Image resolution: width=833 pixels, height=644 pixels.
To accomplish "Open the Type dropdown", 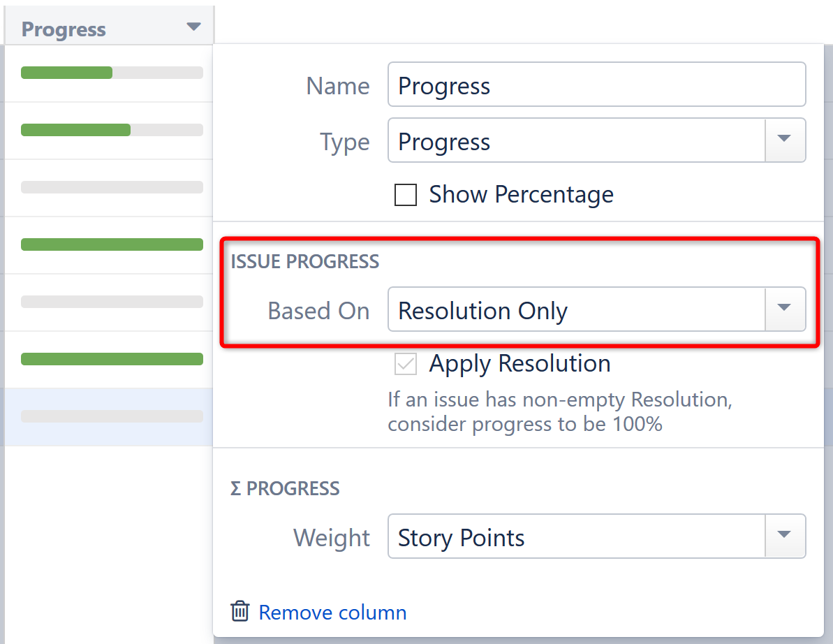I will [785, 140].
